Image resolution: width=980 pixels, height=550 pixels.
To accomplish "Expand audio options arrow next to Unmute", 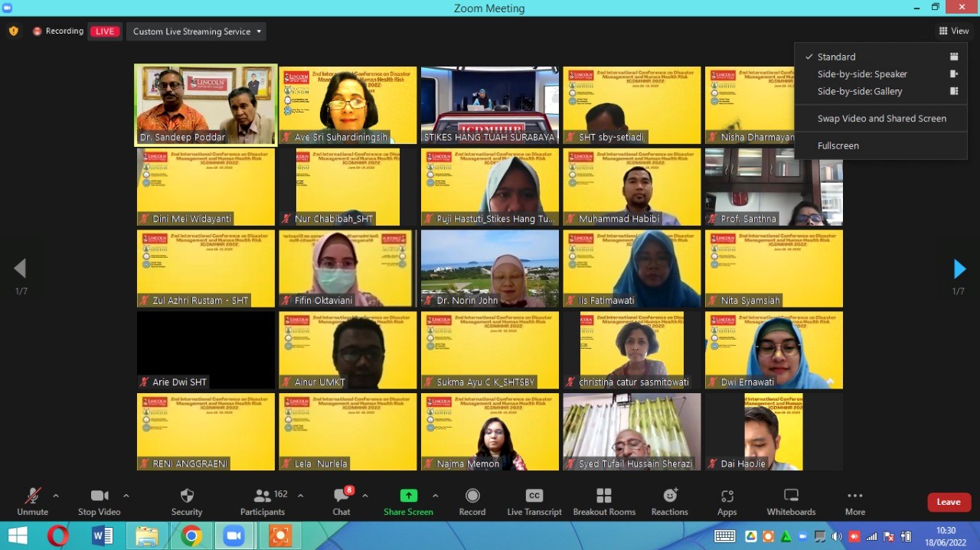I will [x=55, y=496].
